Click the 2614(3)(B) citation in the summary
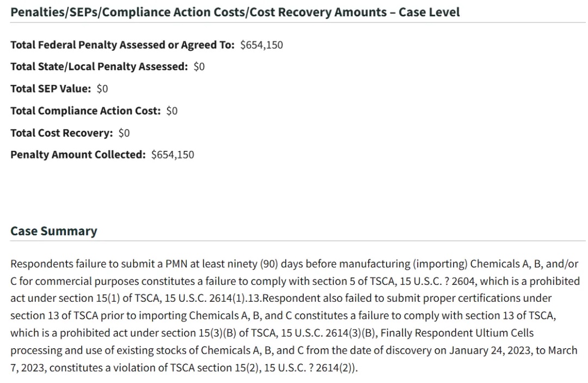 350,333
